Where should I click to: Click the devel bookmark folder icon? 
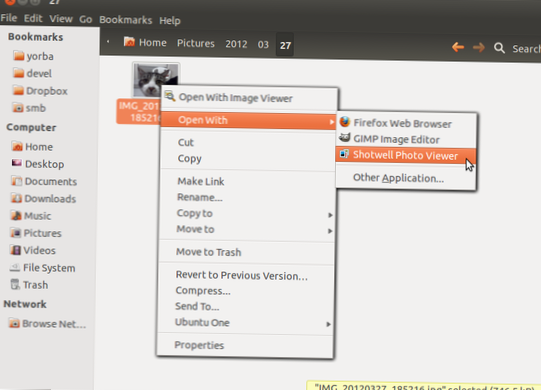pyautogui.click(x=19, y=73)
